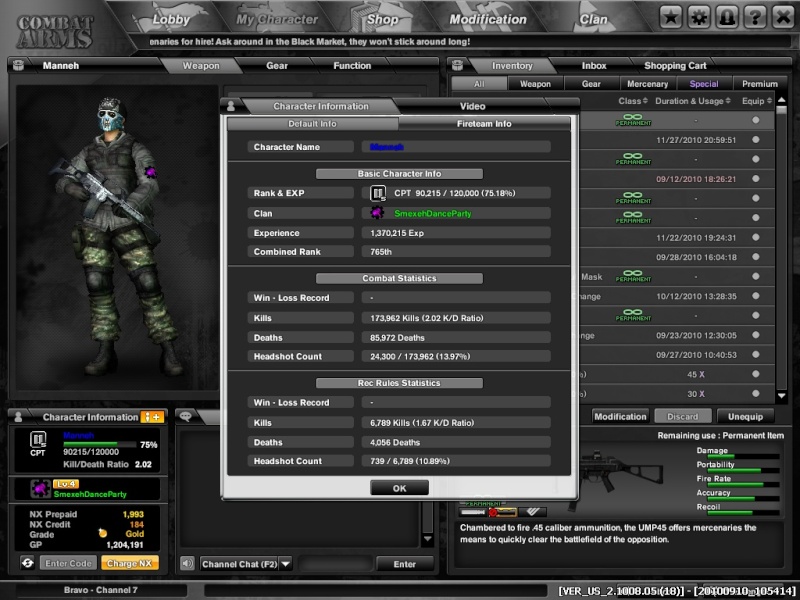Filter inventory by the Special tab
Image resolution: width=800 pixels, height=600 pixels.
[x=704, y=84]
